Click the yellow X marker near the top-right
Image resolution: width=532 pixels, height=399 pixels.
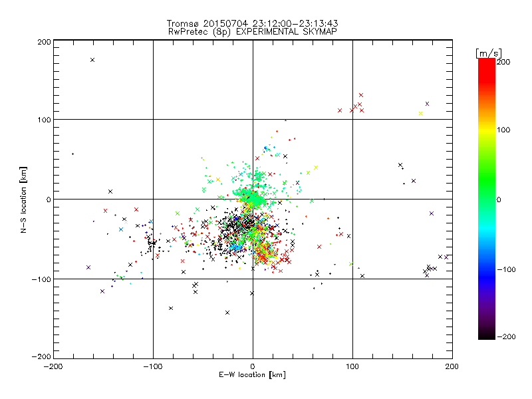coord(421,113)
